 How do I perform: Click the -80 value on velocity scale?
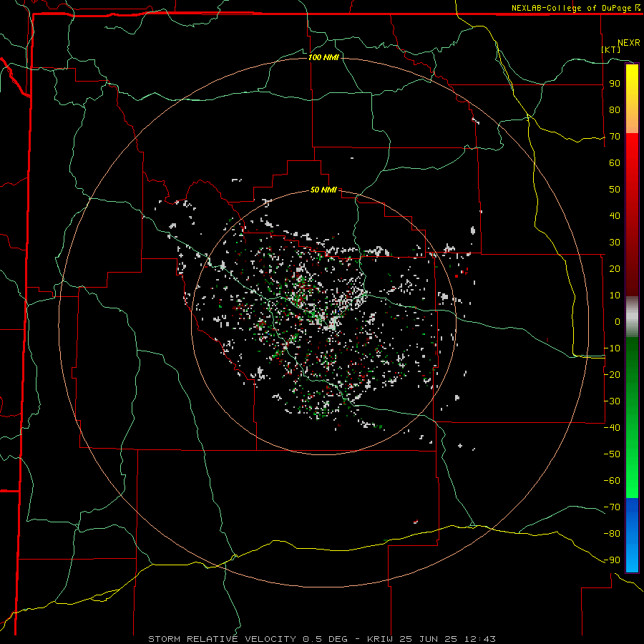click(612, 534)
